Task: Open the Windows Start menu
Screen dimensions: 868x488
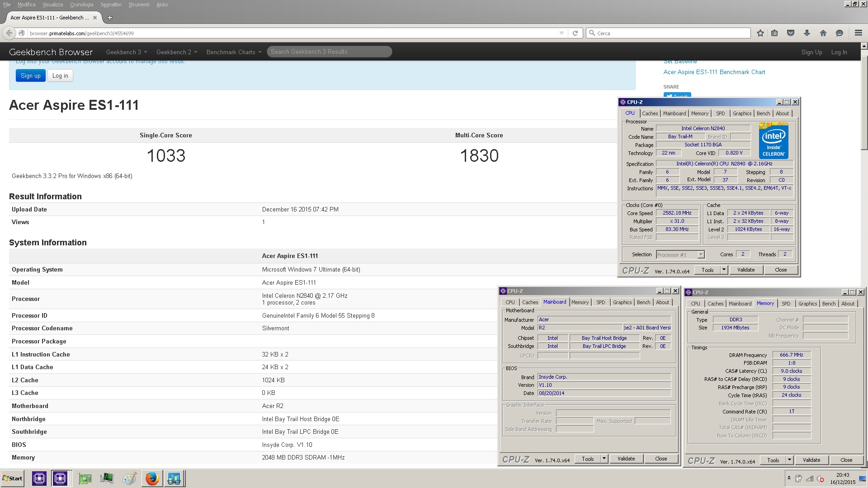Action: 12,478
